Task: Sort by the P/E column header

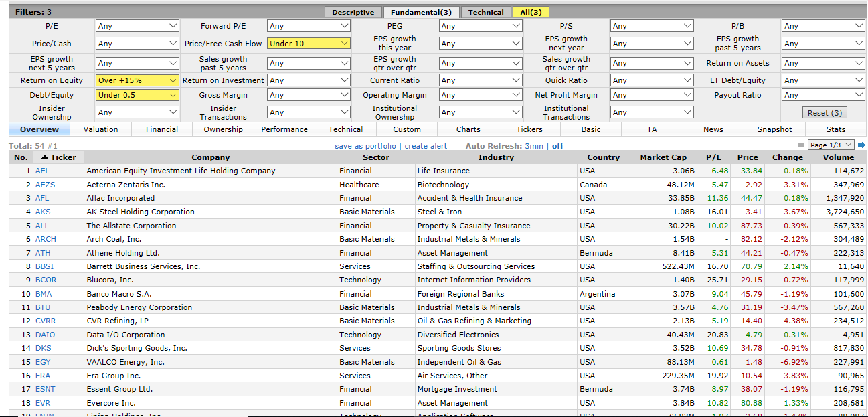Action: tap(714, 157)
